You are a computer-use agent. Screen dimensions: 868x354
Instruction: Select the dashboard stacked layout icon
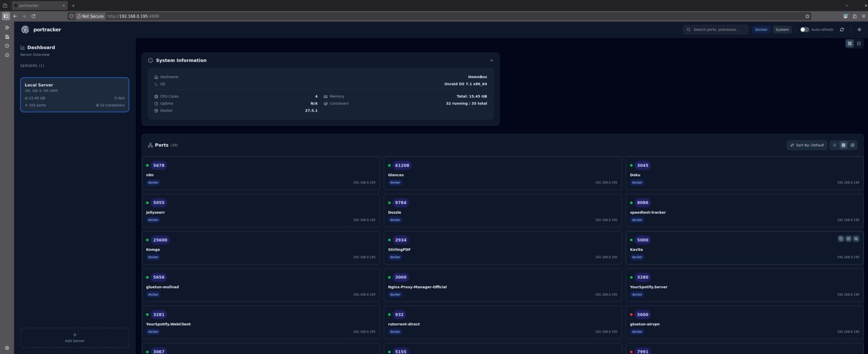(x=859, y=43)
